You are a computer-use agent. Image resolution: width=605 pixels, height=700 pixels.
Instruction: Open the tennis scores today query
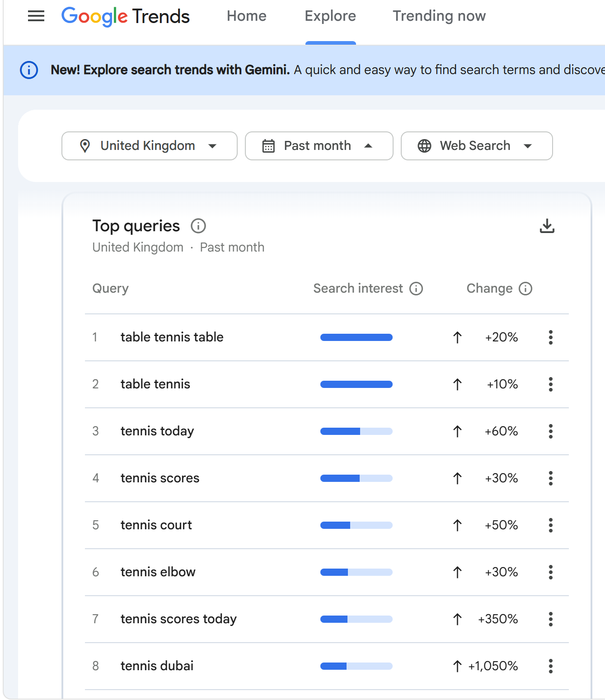178,619
